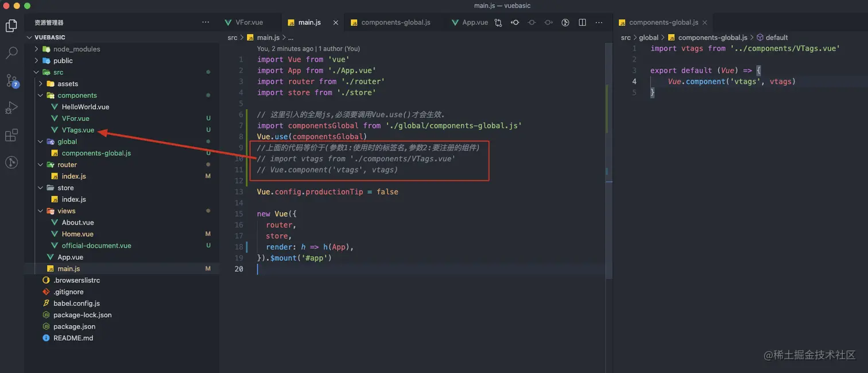Open editor More Actions ellipsis
Image resolution: width=868 pixels, height=373 pixels.
click(599, 22)
